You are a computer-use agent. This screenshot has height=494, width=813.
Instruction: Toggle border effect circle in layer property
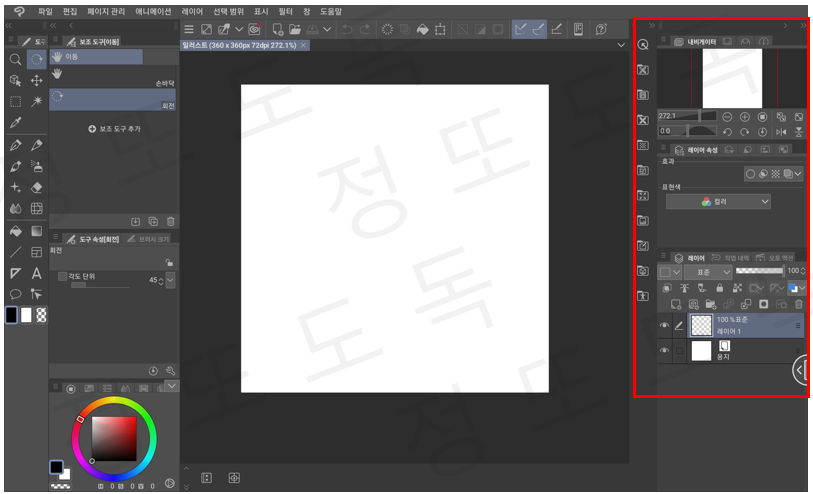750,174
